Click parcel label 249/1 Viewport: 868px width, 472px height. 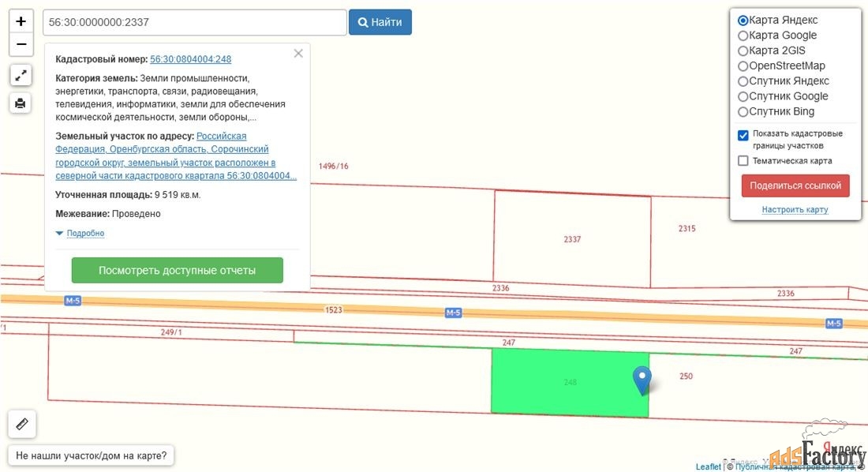pyautogui.click(x=171, y=332)
